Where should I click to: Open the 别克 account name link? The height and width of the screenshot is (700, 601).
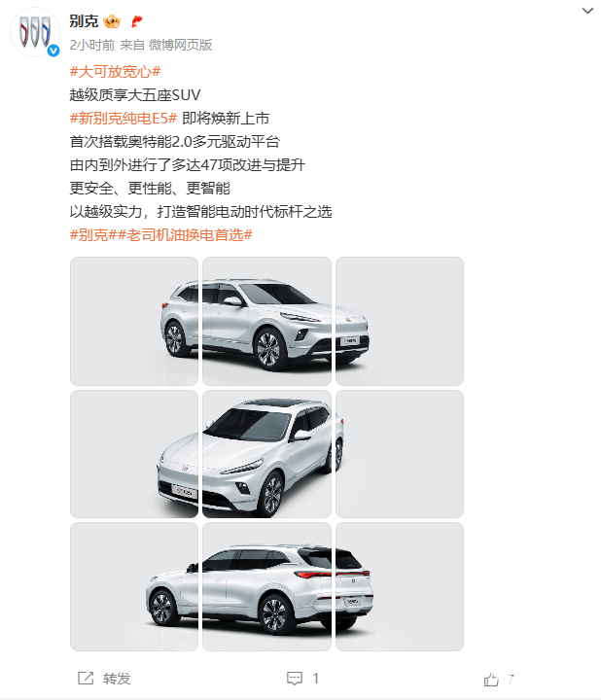point(84,21)
